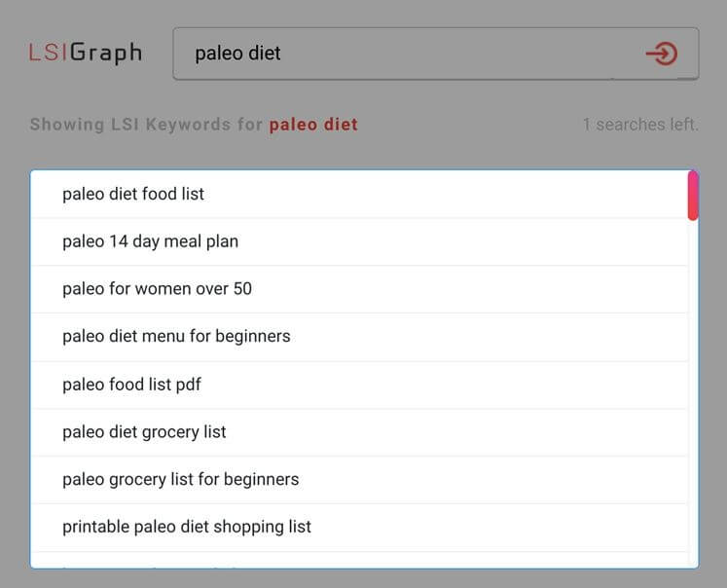The height and width of the screenshot is (588, 727).
Task: Click into the 'paleo diet' search field
Action: (x=389, y=54)
